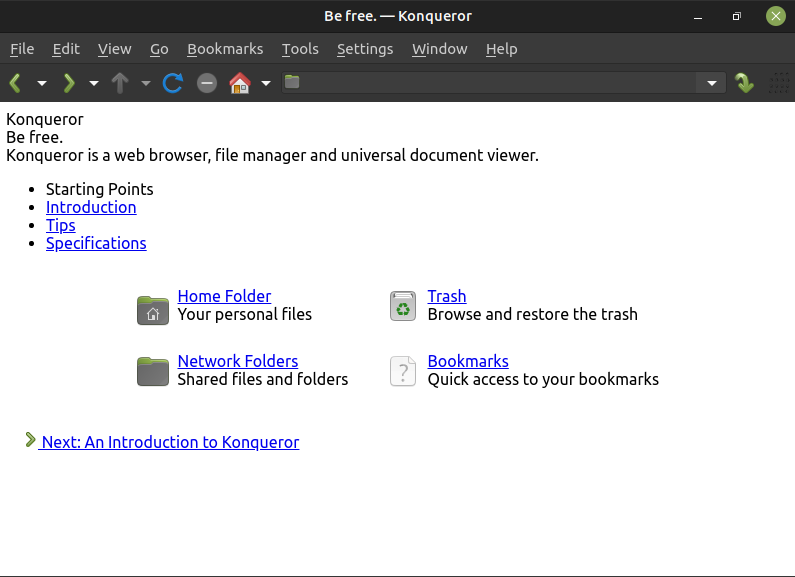
Task: Open the Trash link
Action: tap(447, 296)
